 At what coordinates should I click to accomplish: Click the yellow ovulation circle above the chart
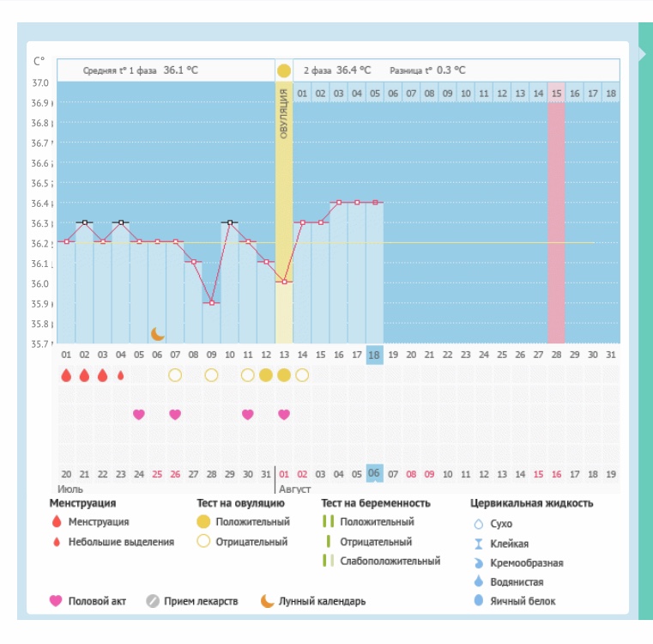(284, 70)
